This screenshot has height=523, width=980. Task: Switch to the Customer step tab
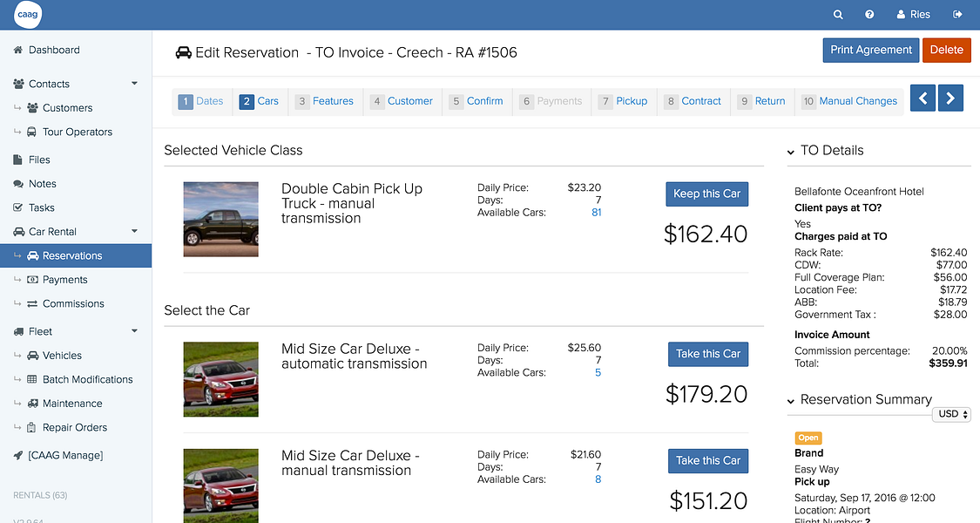[402, 100]
